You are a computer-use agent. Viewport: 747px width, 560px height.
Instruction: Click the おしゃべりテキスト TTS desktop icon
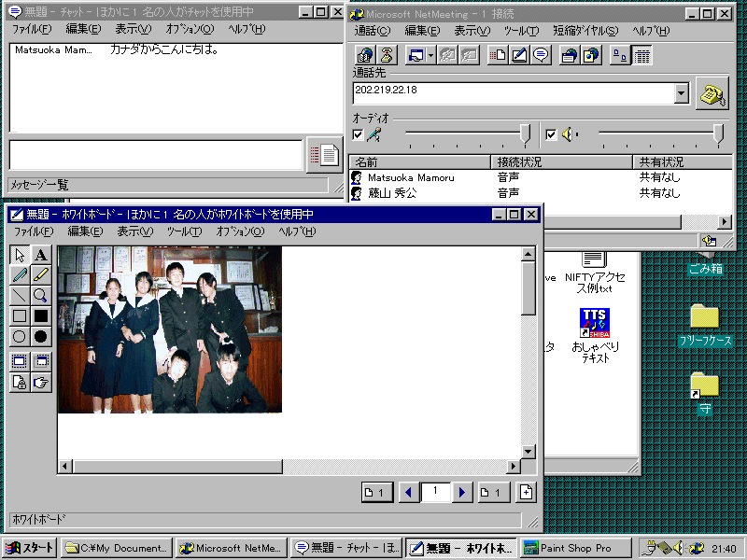coord(595,336)
